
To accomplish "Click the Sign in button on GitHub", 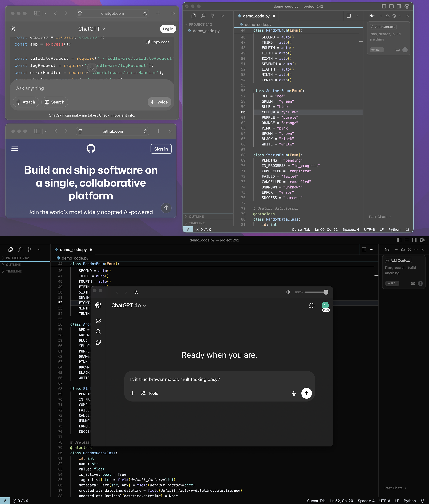I will coord(161,149).
